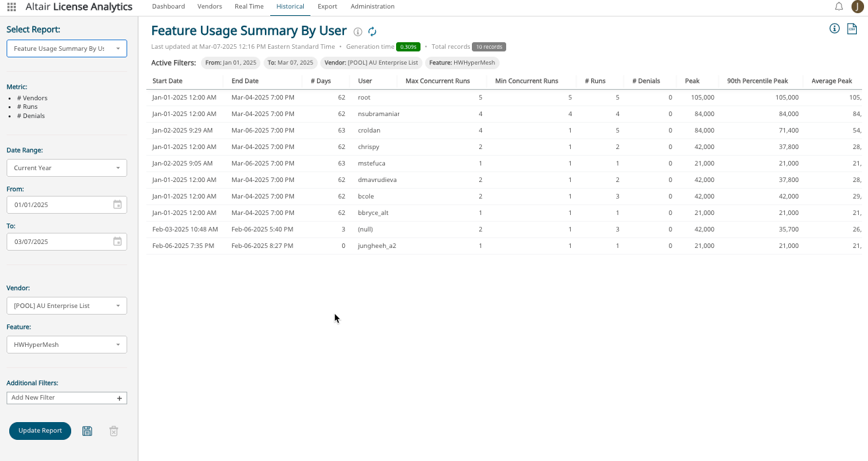
Task: Sort by Max Concurrent Runs header
Action: [438, 81]
